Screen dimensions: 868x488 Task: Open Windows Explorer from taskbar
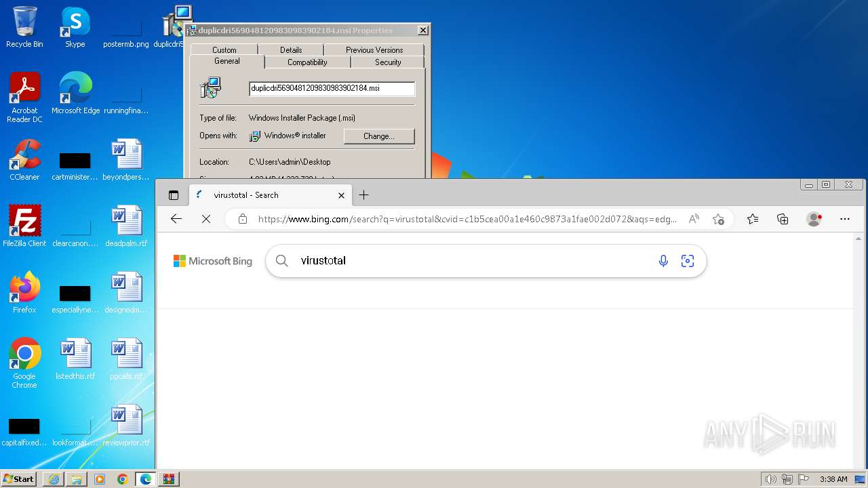pyautogui.click(x=77, y=479)
